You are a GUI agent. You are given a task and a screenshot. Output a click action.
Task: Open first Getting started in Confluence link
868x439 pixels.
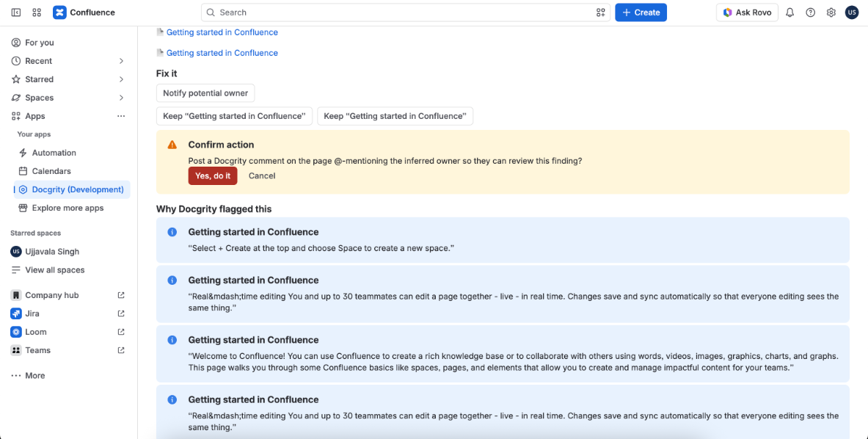click(222, 32)
